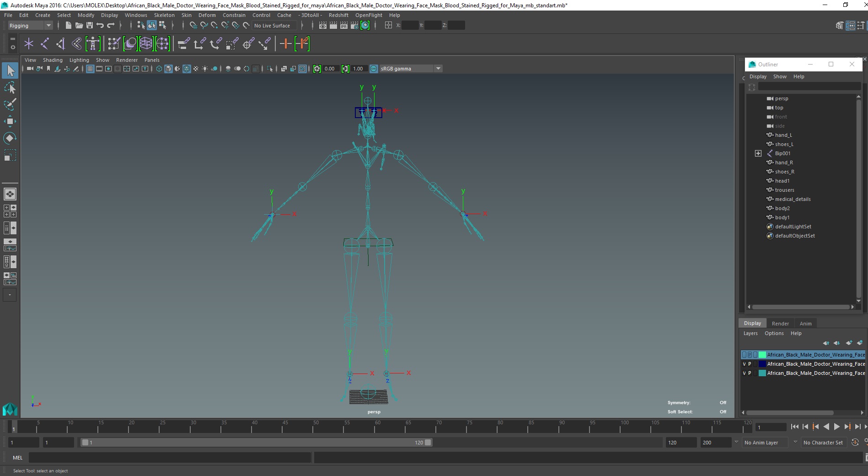The height and width of the screenshot is (476, 868).
Task: Undo the last action
Action: coord(100,26)
